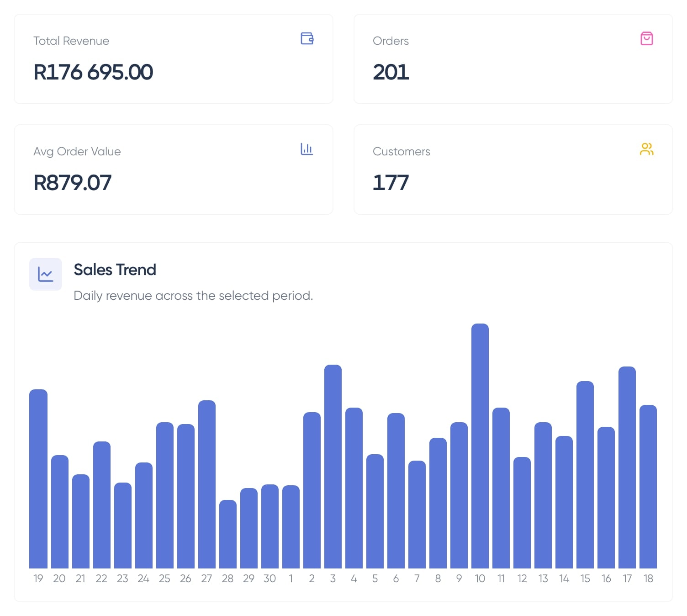Click the bar for day 3

333,467
